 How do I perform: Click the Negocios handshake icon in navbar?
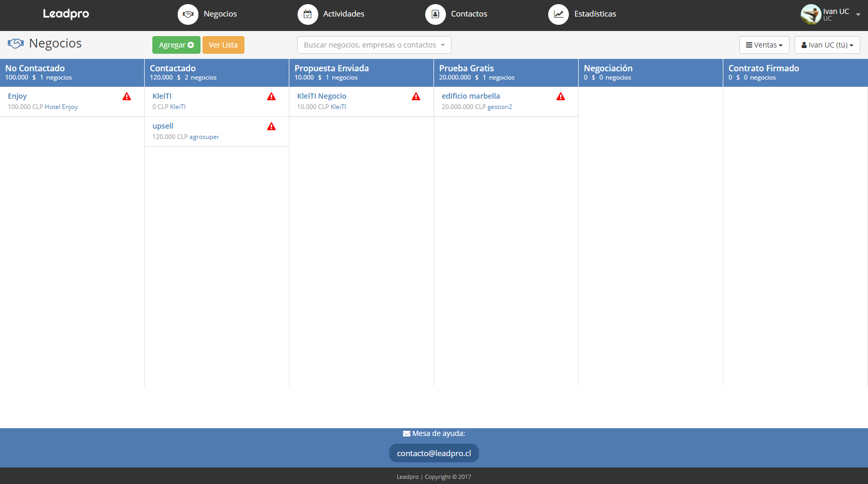pyautogui.click(x=188, y=14)
